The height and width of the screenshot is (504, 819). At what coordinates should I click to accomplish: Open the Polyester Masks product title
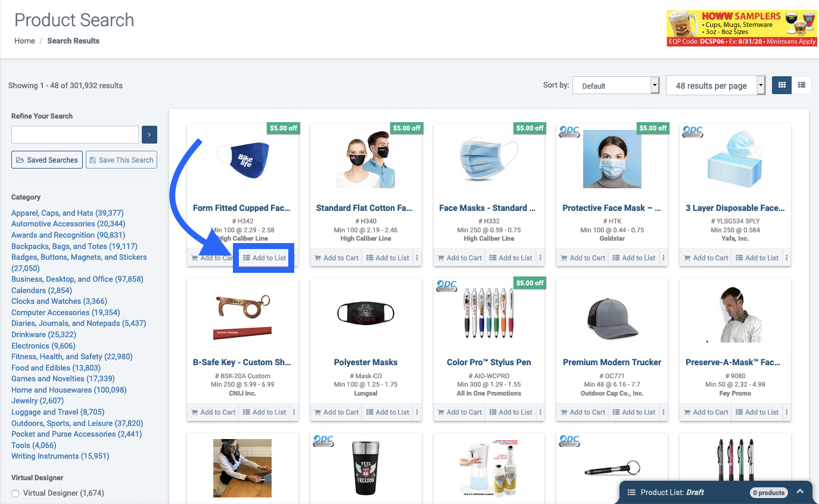click(x=366, y=362)
